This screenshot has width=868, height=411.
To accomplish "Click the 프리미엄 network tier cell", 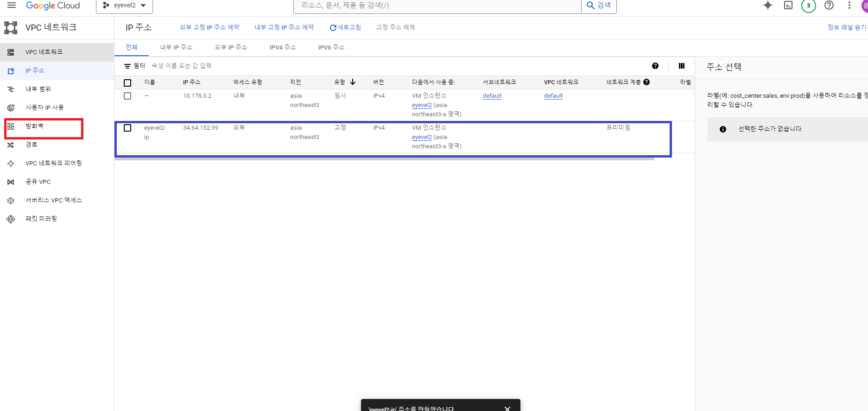I will point(618,127).
